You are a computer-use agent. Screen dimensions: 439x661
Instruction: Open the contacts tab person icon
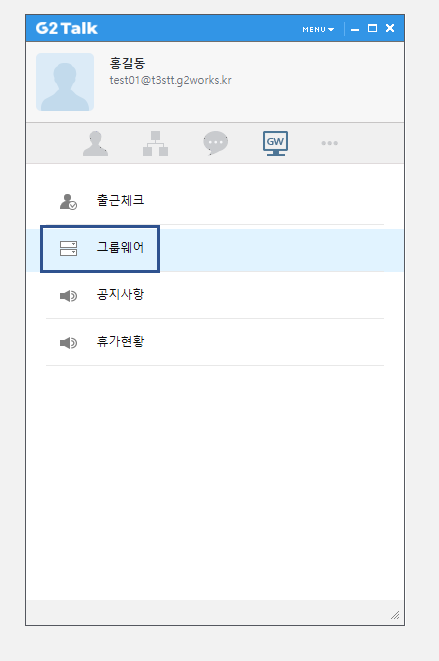click(95, 143)
